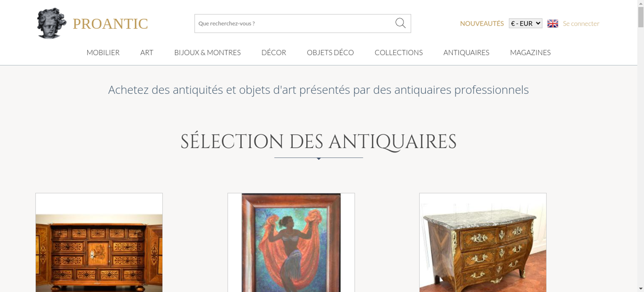This screenshot has width=644, height=292.
Task: Open the antique cabinet thumbnail
Action: [99, 242]
